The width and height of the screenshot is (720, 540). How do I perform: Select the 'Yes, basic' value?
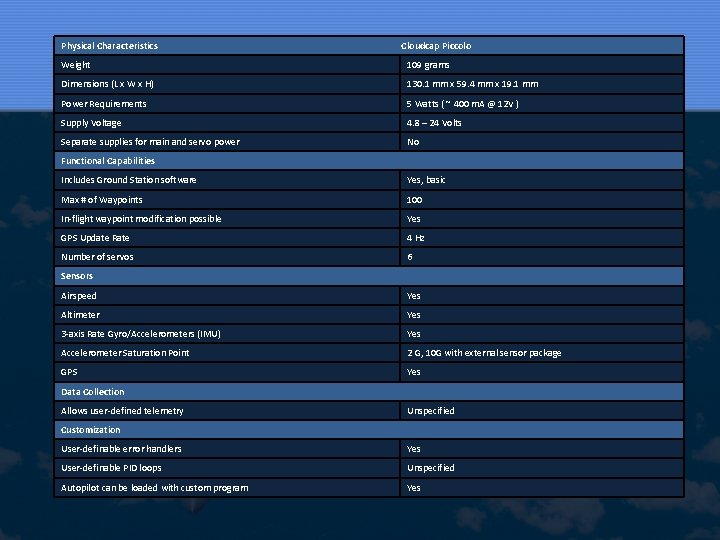pyautogui.click(x=426, y=180)
